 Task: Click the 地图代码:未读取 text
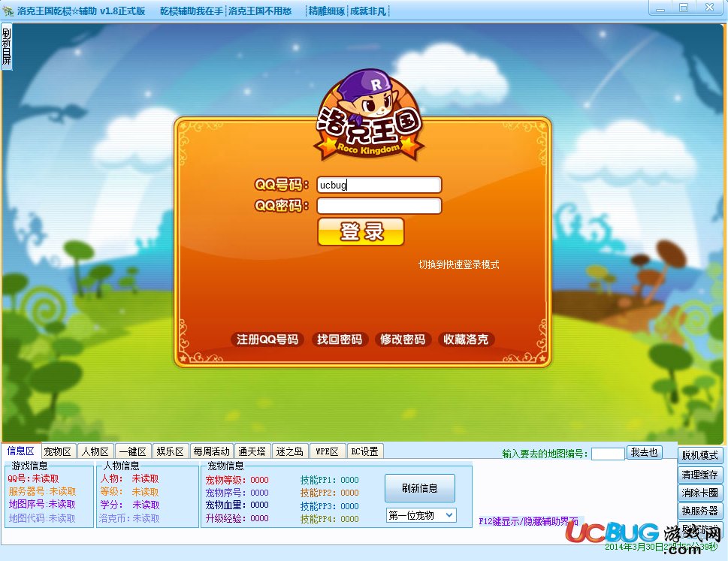[x=42, y=518]
